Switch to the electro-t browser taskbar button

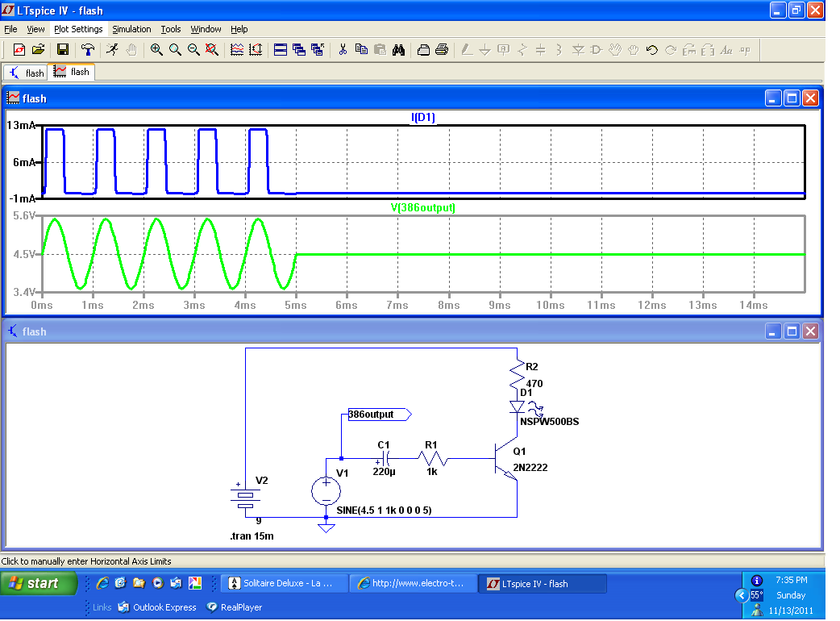414,583
